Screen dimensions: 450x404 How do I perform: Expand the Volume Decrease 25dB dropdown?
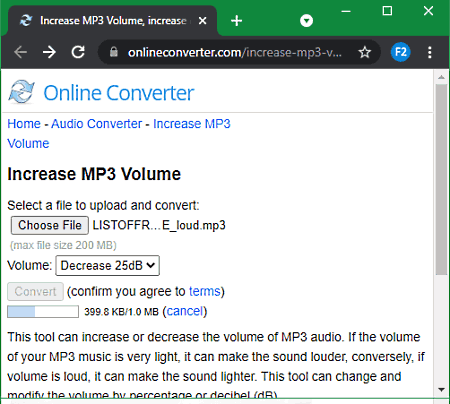point(107,266)
